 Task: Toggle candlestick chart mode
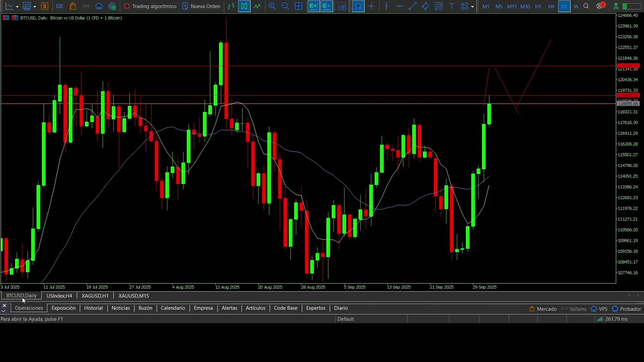coord(244,6)
